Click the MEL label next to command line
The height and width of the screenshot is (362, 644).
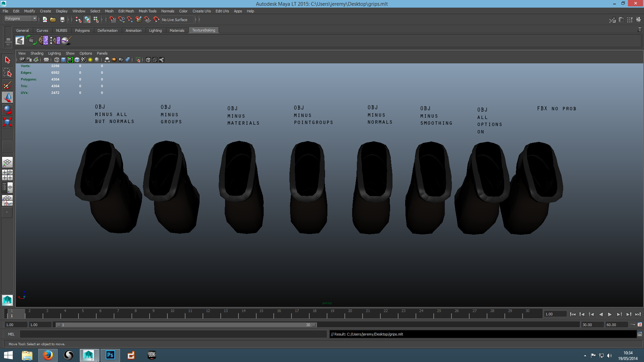(11, 334)
